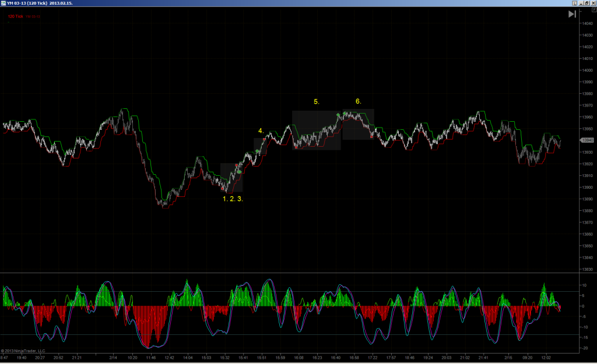
Task: Click the 21:02 time axis label
Action: 465,358
